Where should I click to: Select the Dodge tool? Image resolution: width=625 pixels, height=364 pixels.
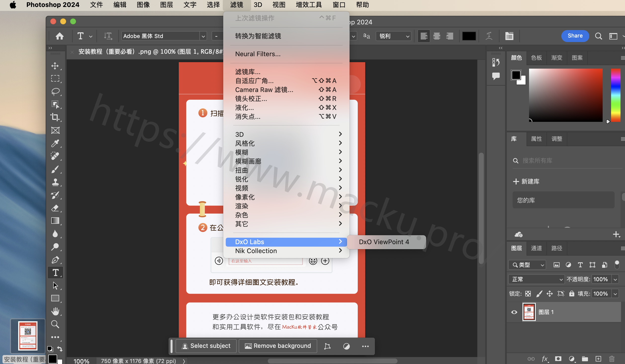point(55,247)
